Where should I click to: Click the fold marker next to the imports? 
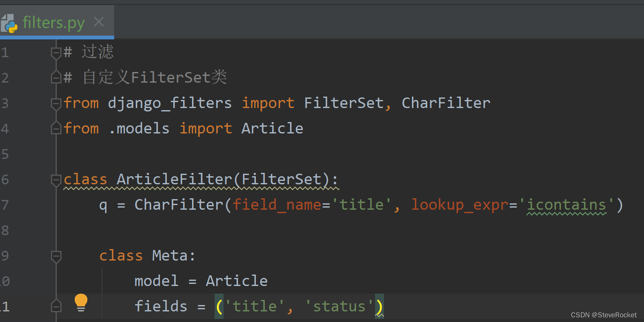click(56, 103)
